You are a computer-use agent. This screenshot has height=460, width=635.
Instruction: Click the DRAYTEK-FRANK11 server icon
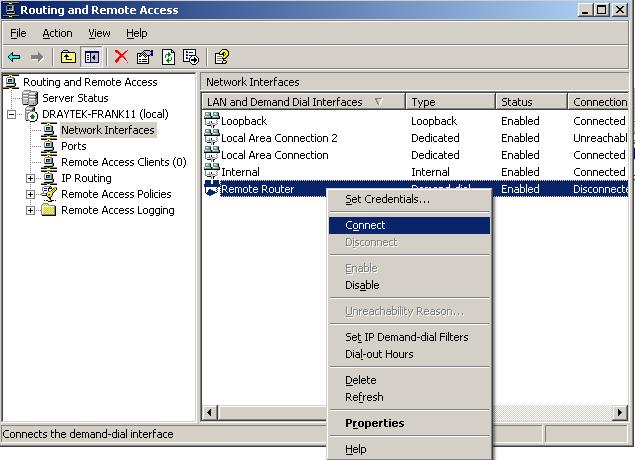point(32,114)
